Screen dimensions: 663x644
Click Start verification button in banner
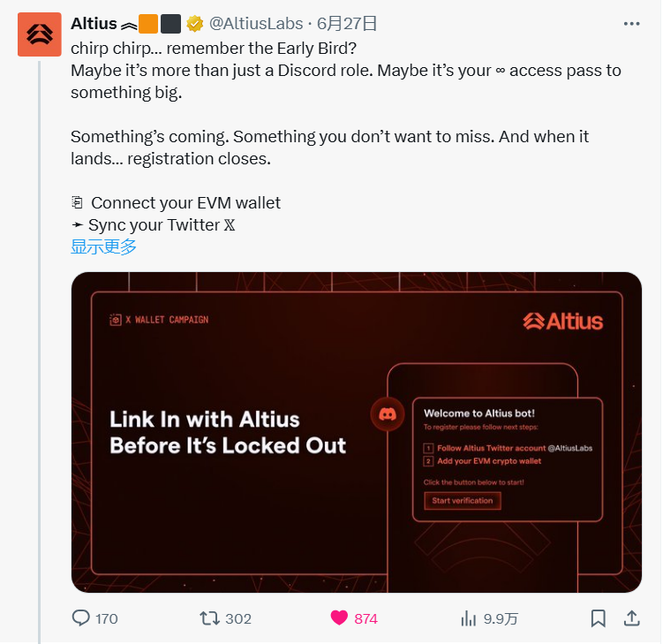click(463, 501)
